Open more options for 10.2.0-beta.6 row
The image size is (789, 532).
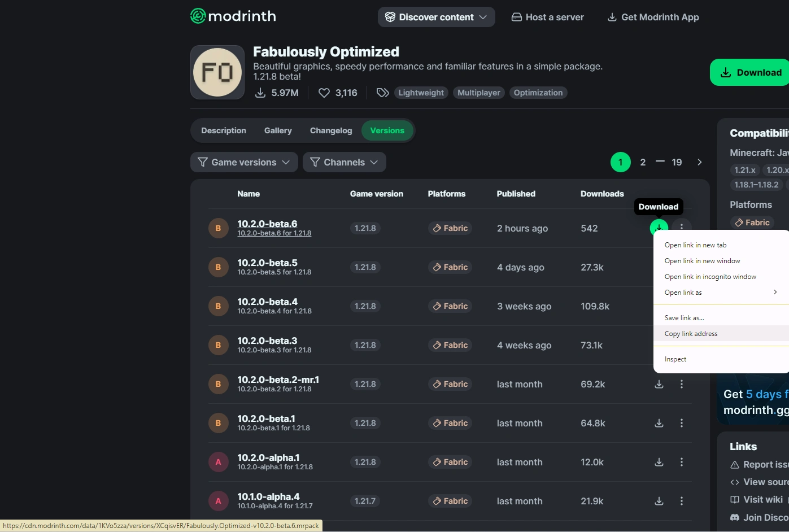682,227
